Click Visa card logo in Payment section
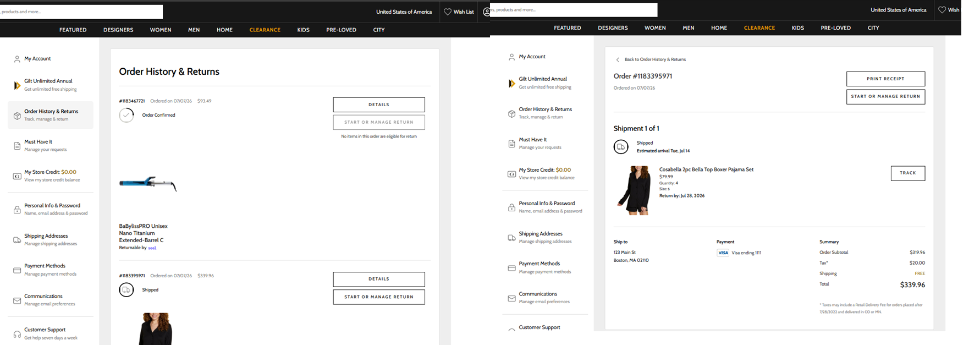The height and width of the screenshot is (345, 980). coord(723,253)
